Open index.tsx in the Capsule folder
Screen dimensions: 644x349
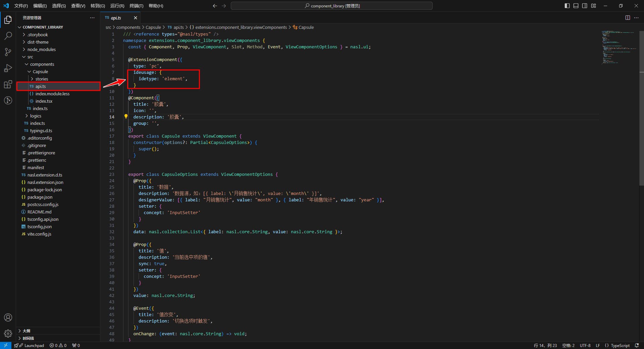(x=58, y=101)
